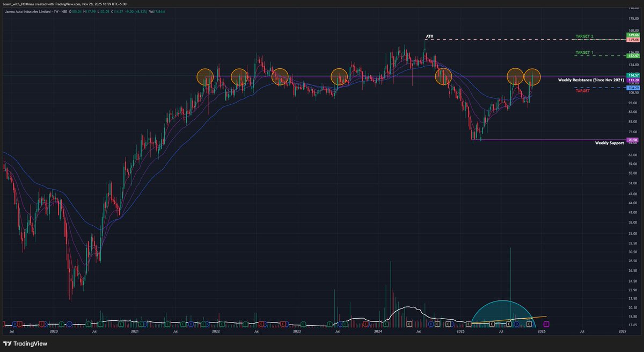Click the green 132.57 price tag
Image resolution: width=644 pixels, height=352 pixels.
pos(633,55)
